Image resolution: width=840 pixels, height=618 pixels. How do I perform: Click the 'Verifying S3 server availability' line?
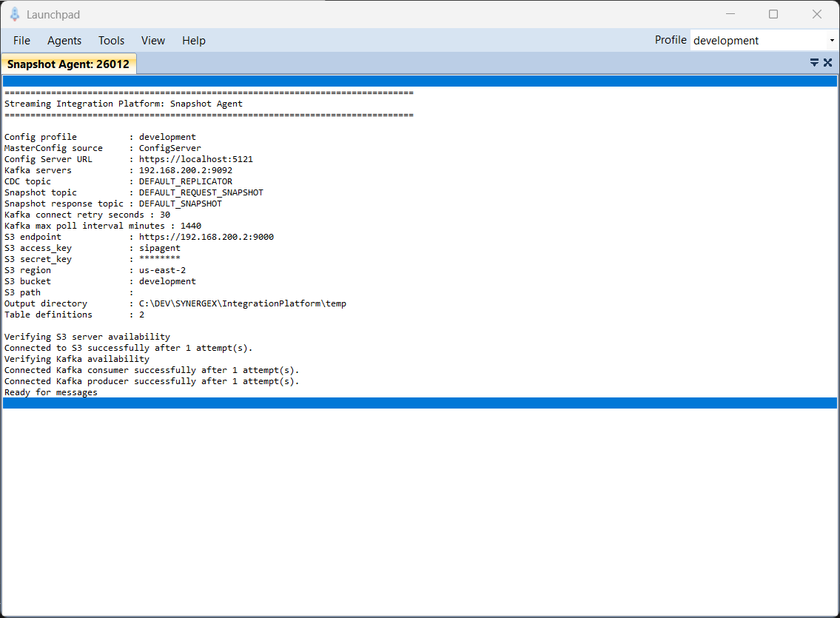pyautogui.click(x=87, y=337)
